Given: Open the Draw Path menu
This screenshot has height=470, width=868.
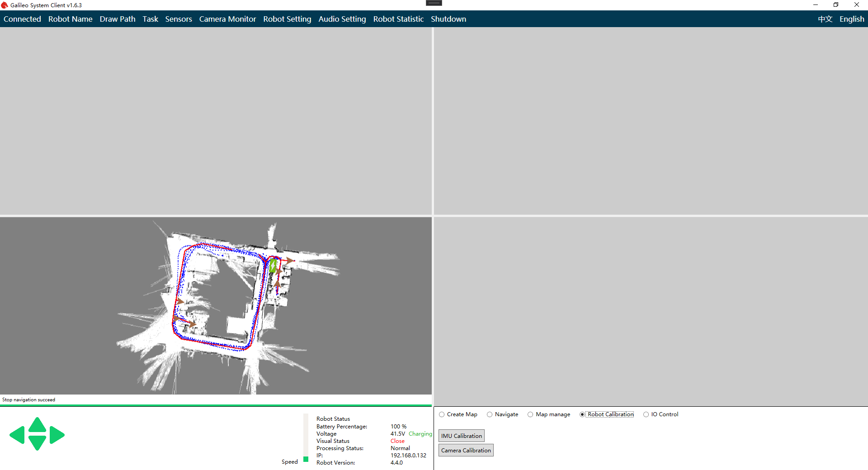Looking at the screenshot, I should (118, 19).
